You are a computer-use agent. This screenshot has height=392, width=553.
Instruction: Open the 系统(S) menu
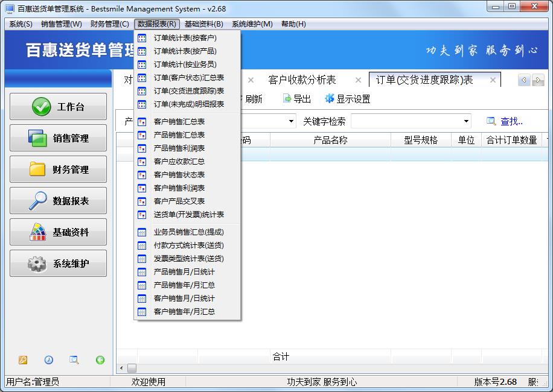pos(21,24)
